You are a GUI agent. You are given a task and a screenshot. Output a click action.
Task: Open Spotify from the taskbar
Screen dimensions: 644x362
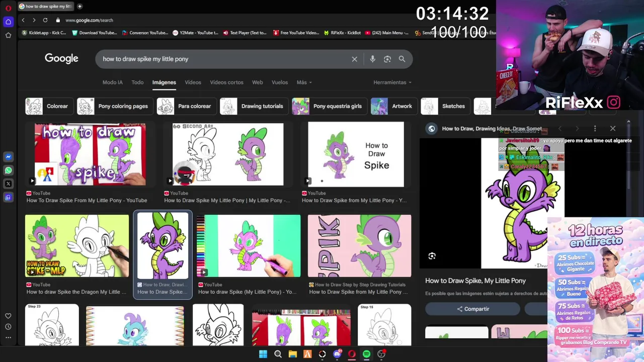pos(366,354)
